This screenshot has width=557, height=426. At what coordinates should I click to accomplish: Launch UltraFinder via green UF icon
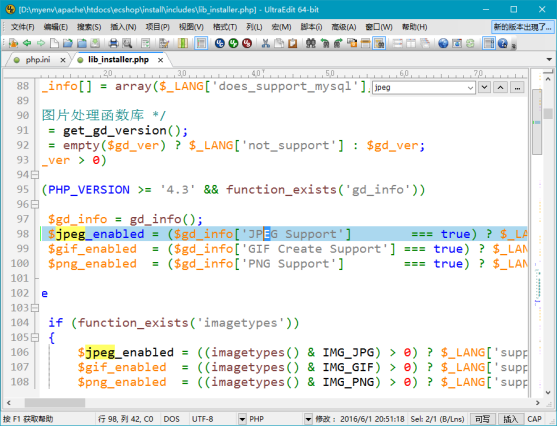click(x=233, y=43)
